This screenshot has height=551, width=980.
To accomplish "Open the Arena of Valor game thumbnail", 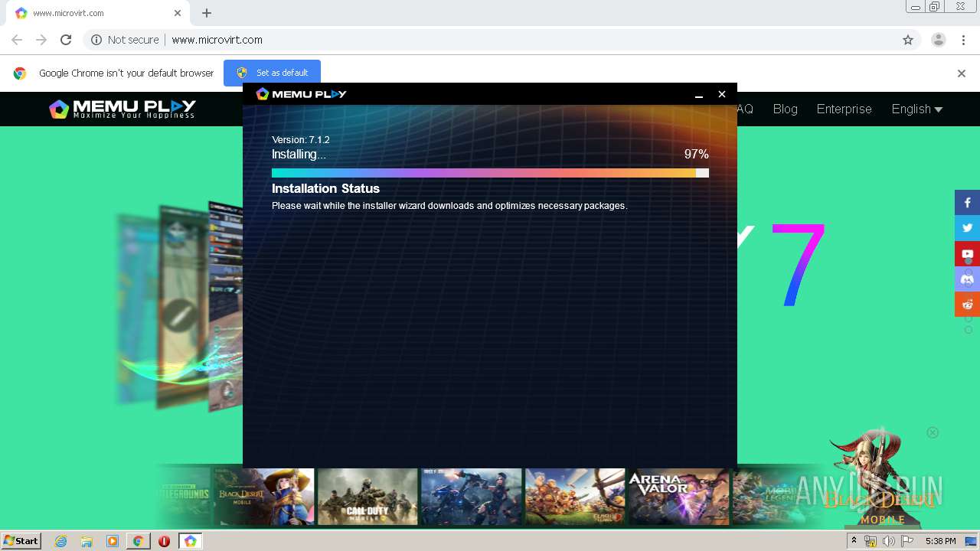I will point(679,497).
